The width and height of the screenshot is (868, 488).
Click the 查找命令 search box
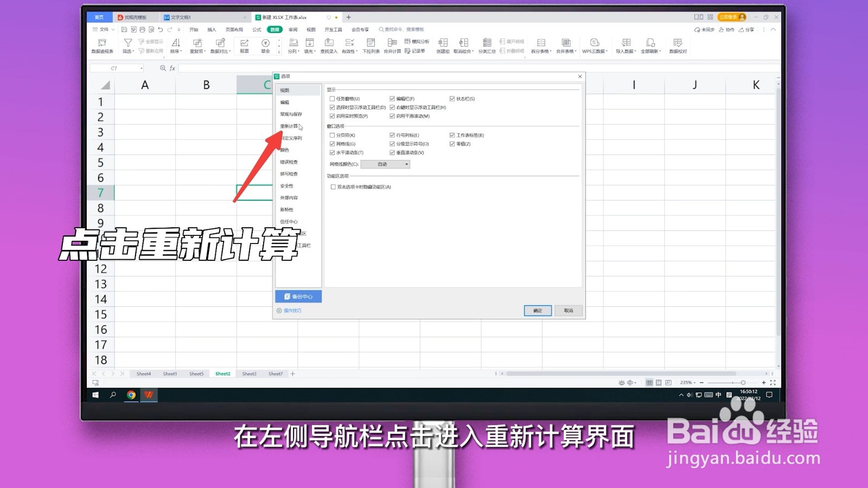(401, 29)
